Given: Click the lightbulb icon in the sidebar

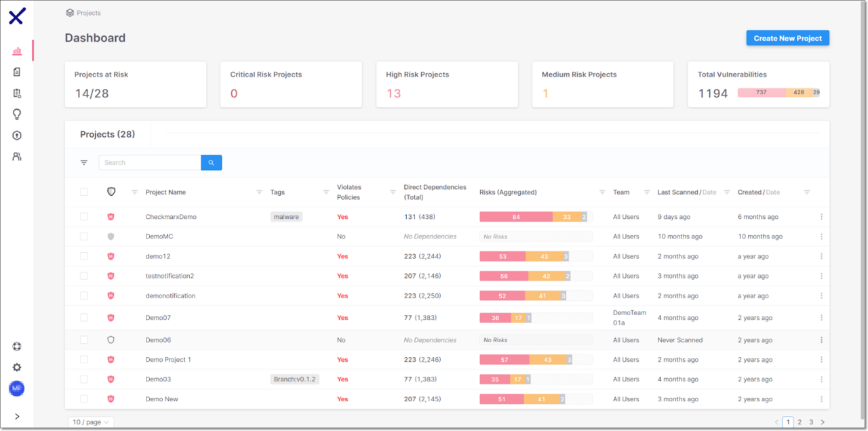Looking at the screenshot, I should coord(17,114).
